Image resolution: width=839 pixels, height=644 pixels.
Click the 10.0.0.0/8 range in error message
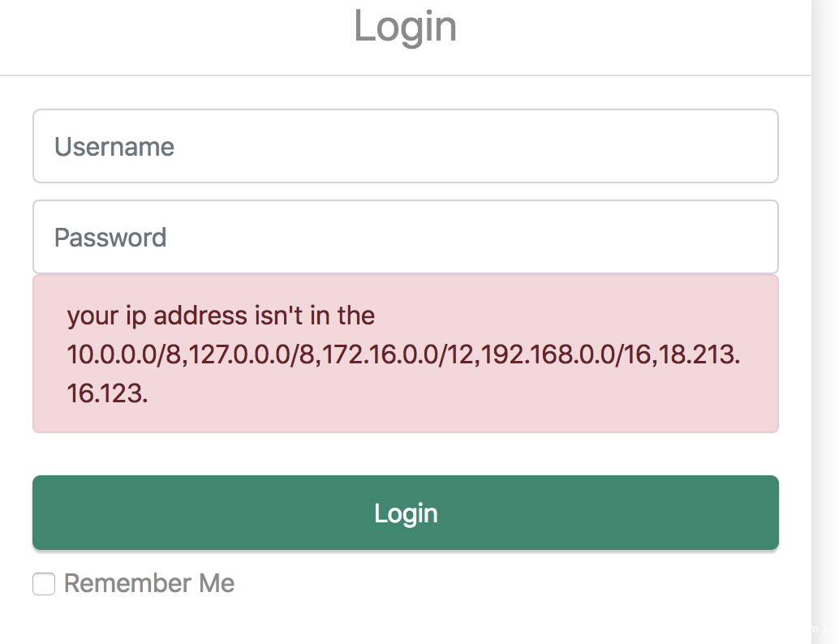123,355
